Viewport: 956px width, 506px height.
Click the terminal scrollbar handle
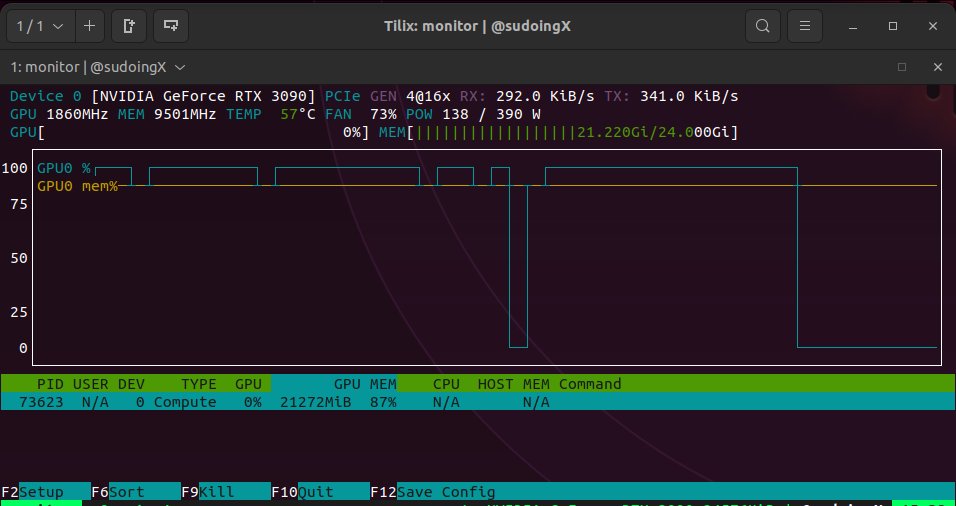tap(933, 91)
